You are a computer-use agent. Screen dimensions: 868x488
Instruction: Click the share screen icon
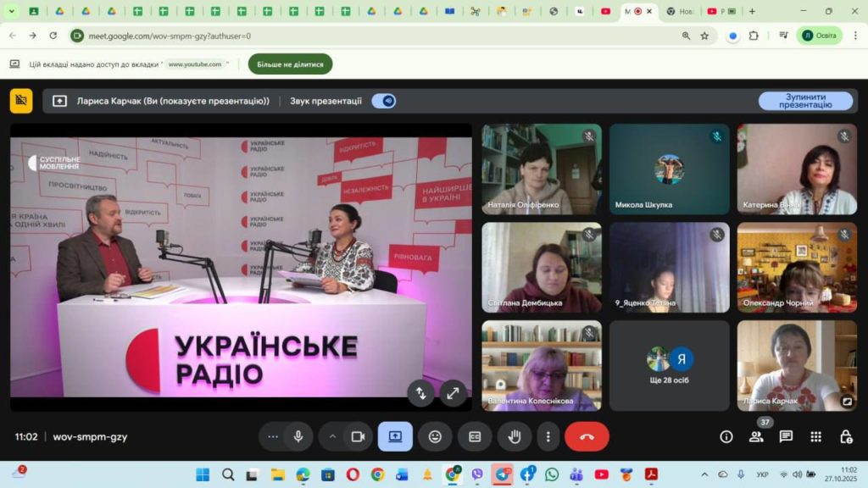coord(395,436)
